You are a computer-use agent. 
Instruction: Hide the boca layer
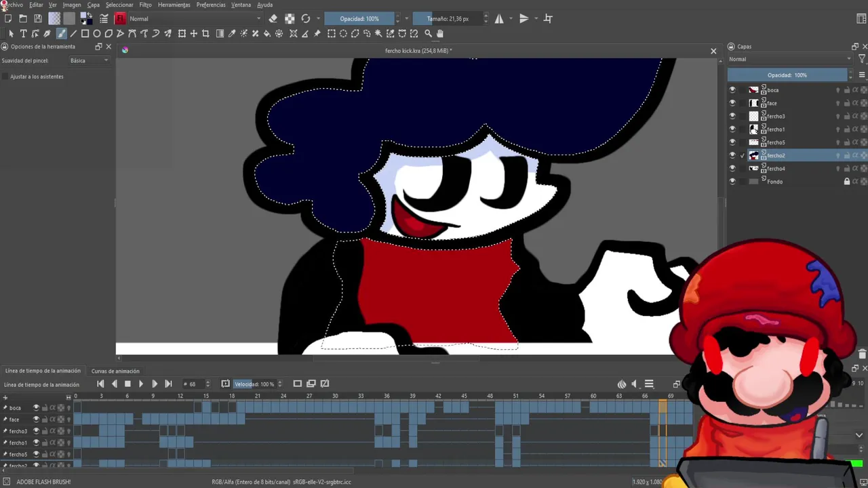(x=732, y=90)
